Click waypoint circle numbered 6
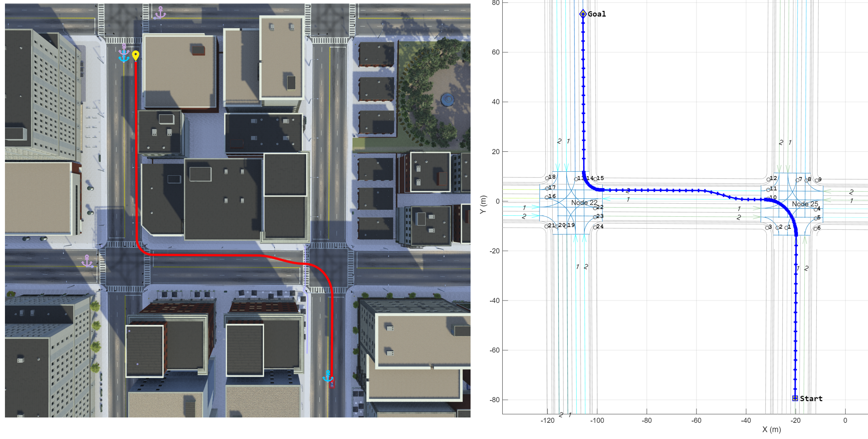The width and height of the screenshot is (868, 439). click(x=815, y=229)
